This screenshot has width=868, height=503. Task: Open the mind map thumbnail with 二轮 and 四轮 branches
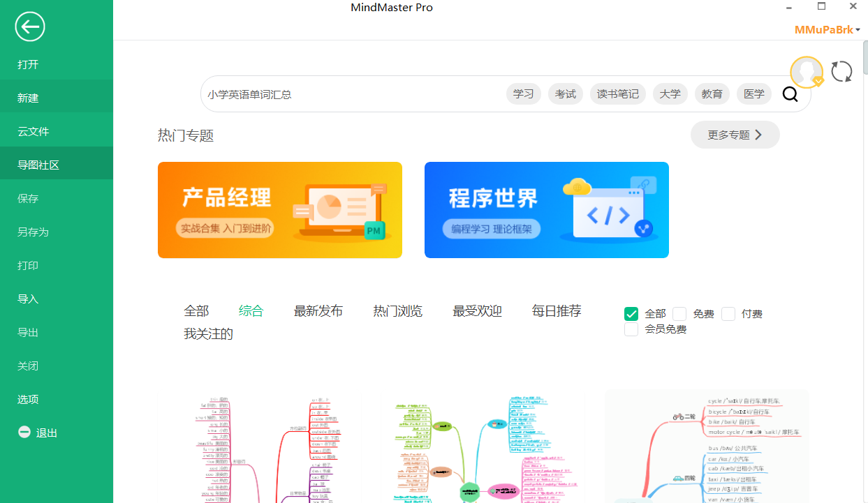pos(707,446)
